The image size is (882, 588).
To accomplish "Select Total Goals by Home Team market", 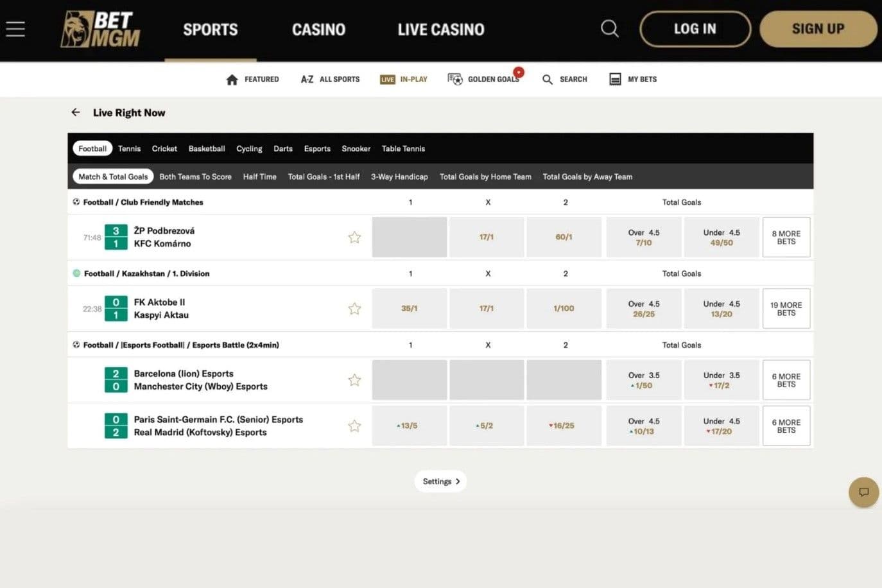I will 485,177.
